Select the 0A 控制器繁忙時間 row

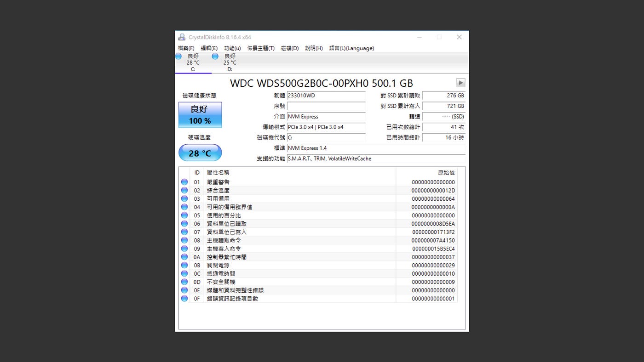318,257
